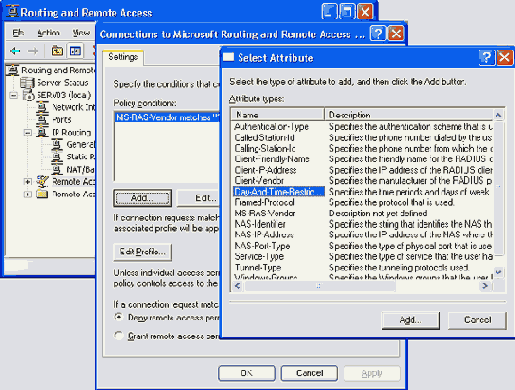Click the Forward arrow toolbar icon
515x390 pixels.
(33, 51)
